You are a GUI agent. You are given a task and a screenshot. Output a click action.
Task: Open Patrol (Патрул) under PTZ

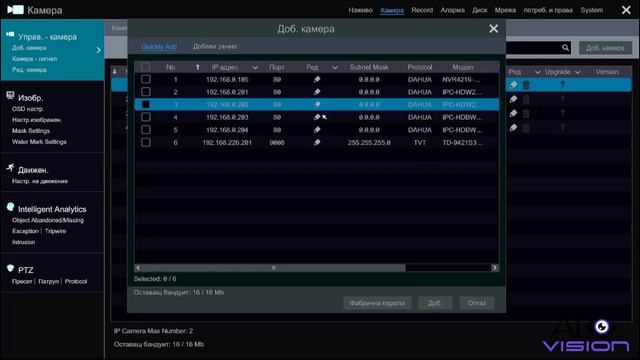click(49, 282)
